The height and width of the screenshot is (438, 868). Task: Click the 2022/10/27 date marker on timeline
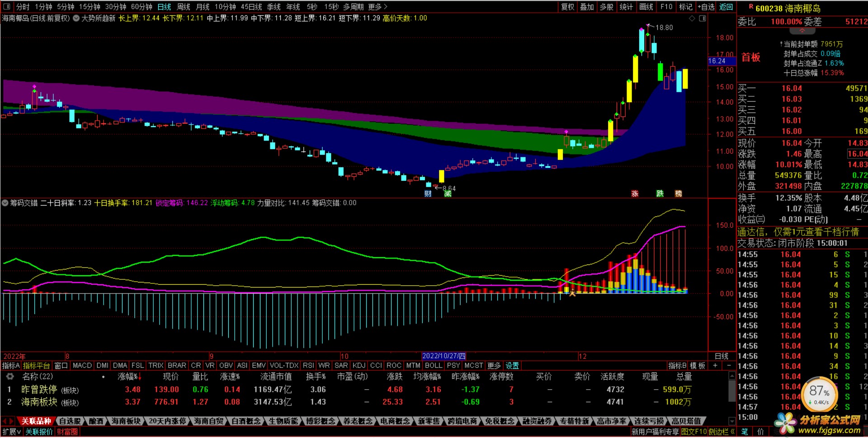(443, 356)
